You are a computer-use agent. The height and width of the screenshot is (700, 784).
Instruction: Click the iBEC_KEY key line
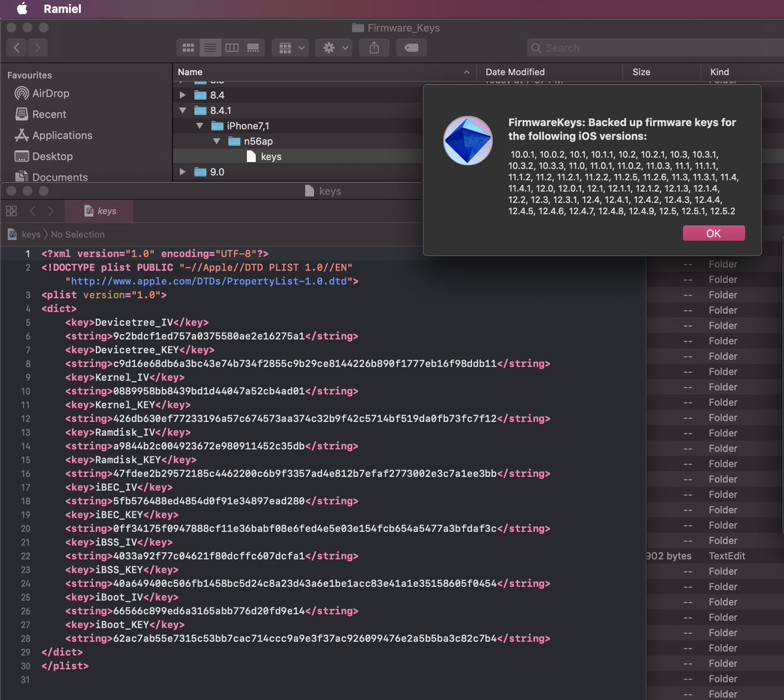[x=122, y=514]
